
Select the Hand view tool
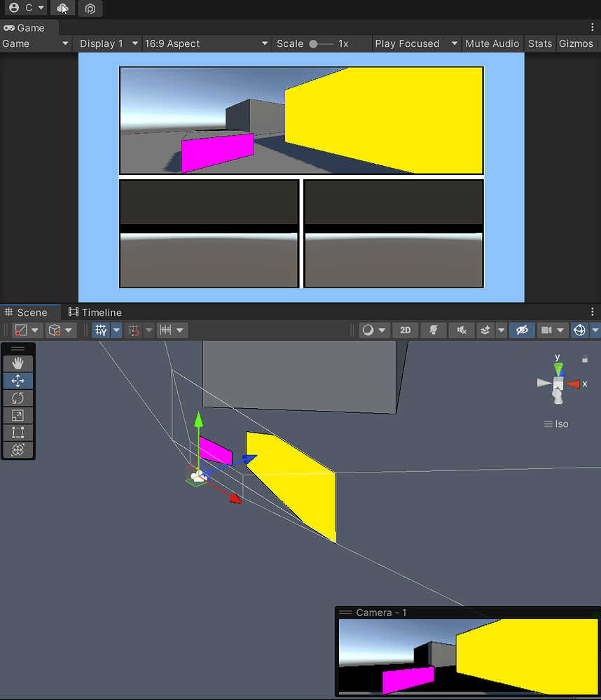(x=18, y=363)
